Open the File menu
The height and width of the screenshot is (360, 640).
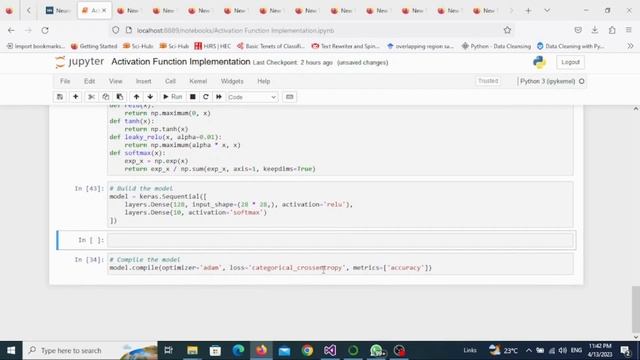(65, 81)
